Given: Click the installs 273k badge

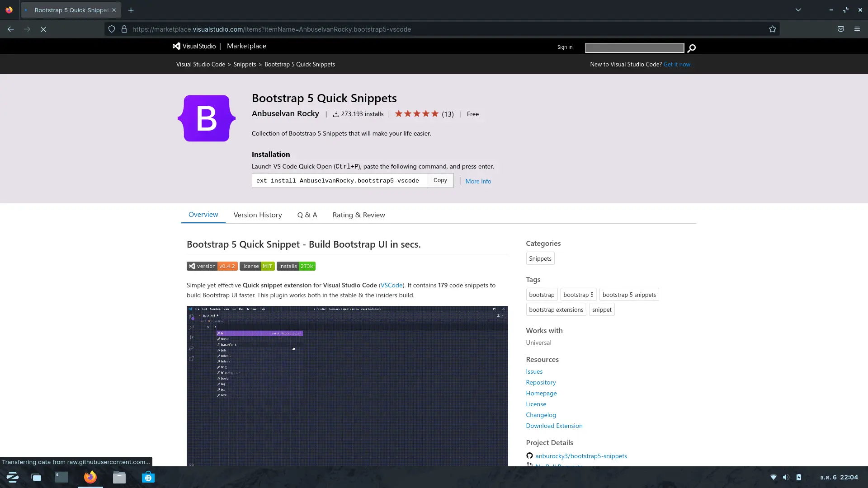Looking at the screenshot, I should point(296,266).
